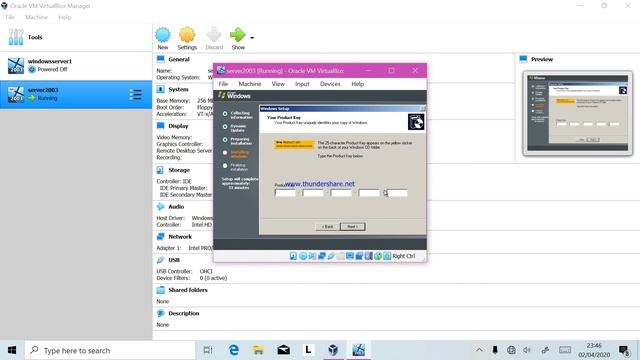Show hidden system tray icons
This screenshot has width=640, height=360.
479,350
